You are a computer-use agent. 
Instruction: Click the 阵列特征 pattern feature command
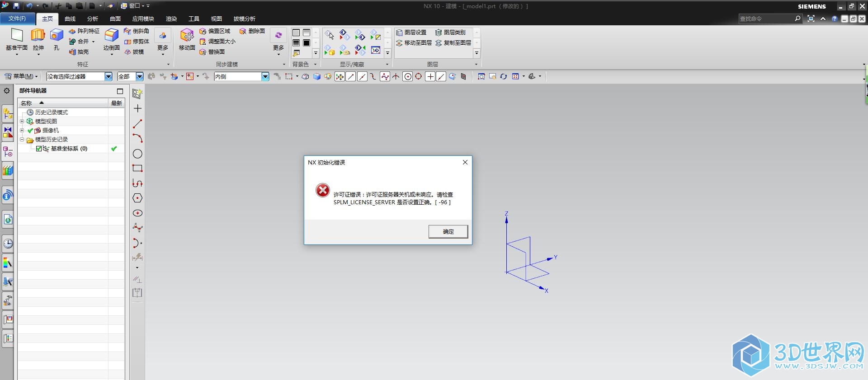coord(84,31)
